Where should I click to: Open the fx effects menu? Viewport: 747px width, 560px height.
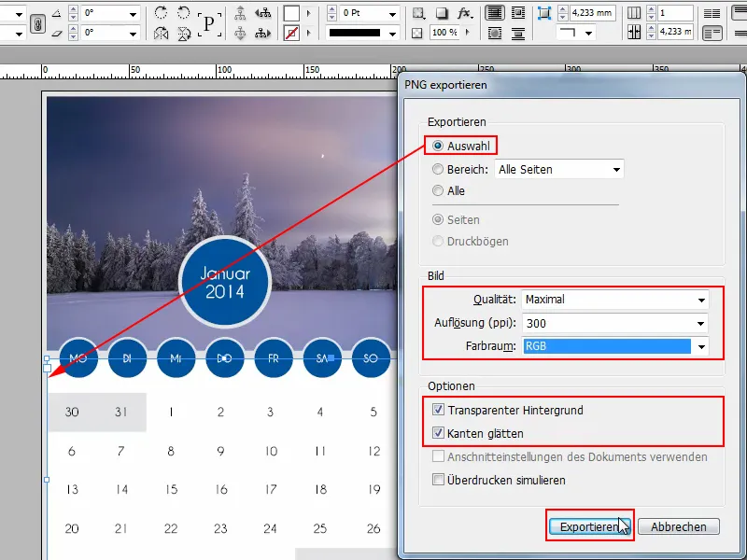tap(464, 13)
